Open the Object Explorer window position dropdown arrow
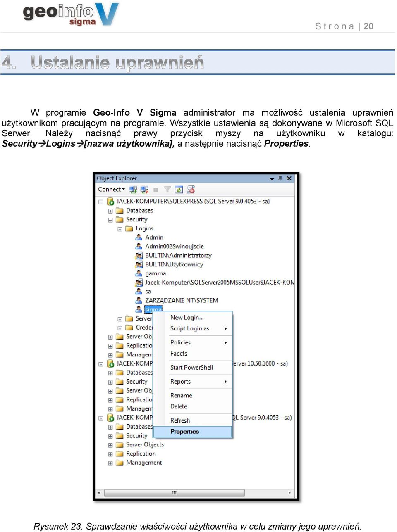The width and height of the screenshot is (397, 532). (x=272, y=179)
